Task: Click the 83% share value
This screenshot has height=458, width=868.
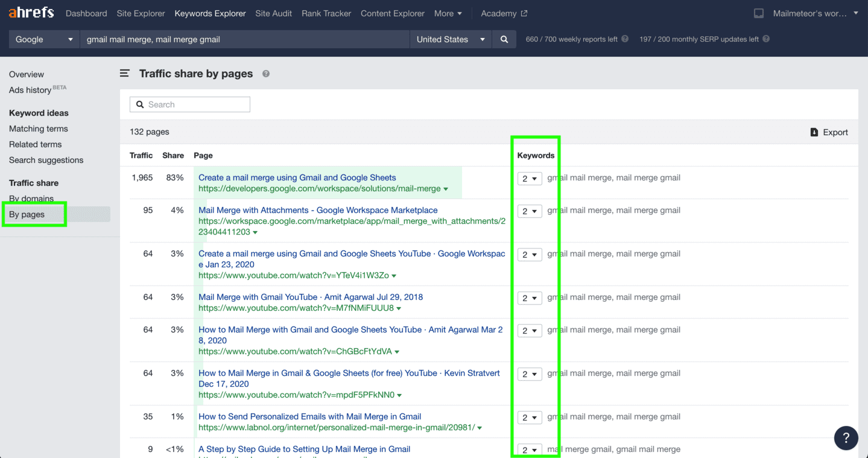Action: tap(175, 177)
